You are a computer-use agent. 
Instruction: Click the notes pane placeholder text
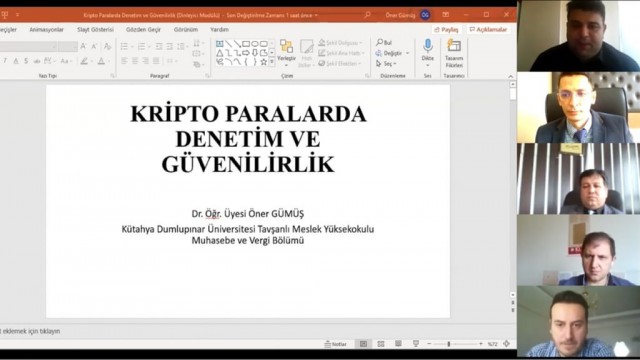(x=30, y=331)
